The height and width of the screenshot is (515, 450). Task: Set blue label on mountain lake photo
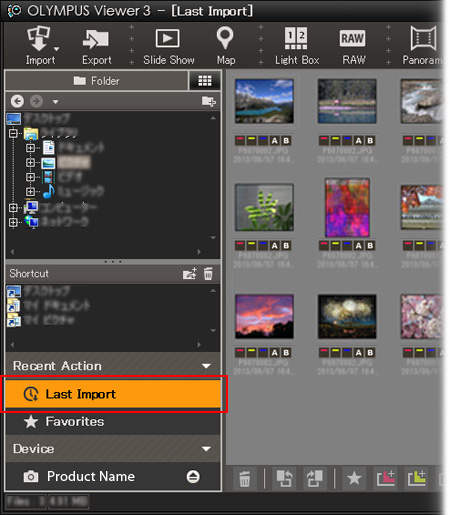pos(263,140)
